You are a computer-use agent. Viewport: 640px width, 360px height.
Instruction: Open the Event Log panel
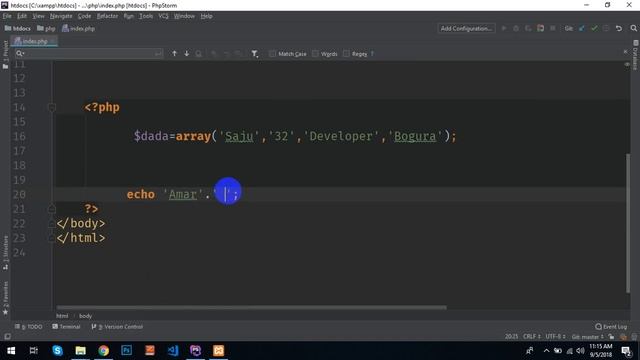pyautogui.click(x=611, y=327)
